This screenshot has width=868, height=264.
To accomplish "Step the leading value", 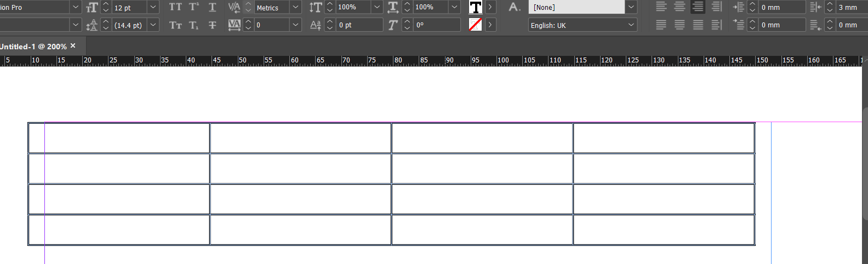I will click(x=106, y=25).
